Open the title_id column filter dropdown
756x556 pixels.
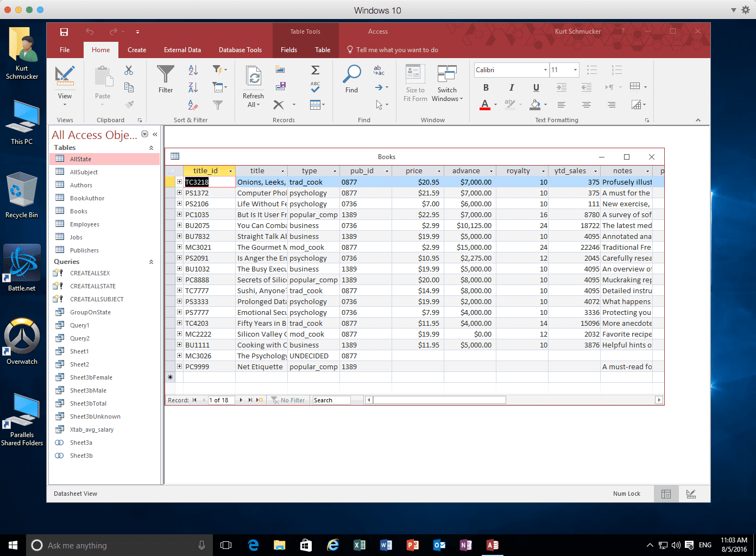[231, 170]
